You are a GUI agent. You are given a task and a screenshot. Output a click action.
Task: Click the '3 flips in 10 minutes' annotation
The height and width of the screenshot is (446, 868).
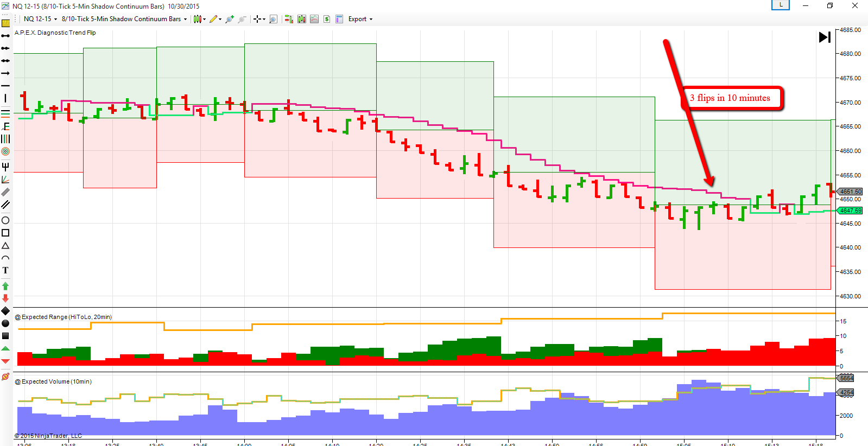click(730, 98)
